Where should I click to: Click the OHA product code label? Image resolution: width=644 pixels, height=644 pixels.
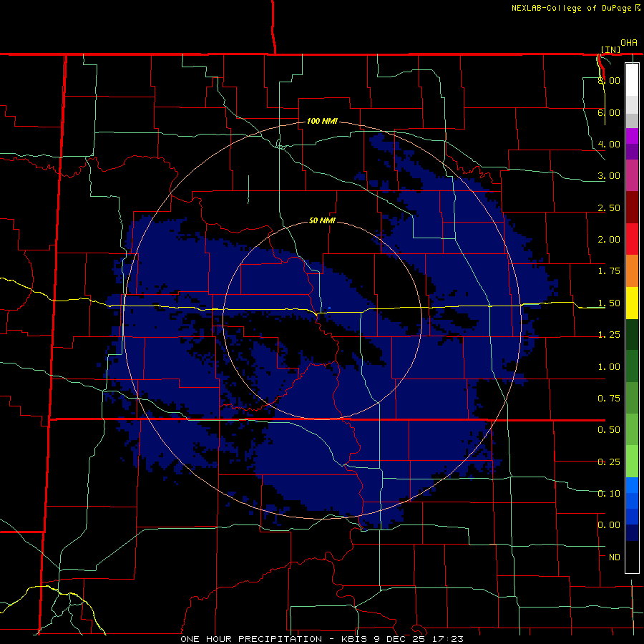click(629, 43)
